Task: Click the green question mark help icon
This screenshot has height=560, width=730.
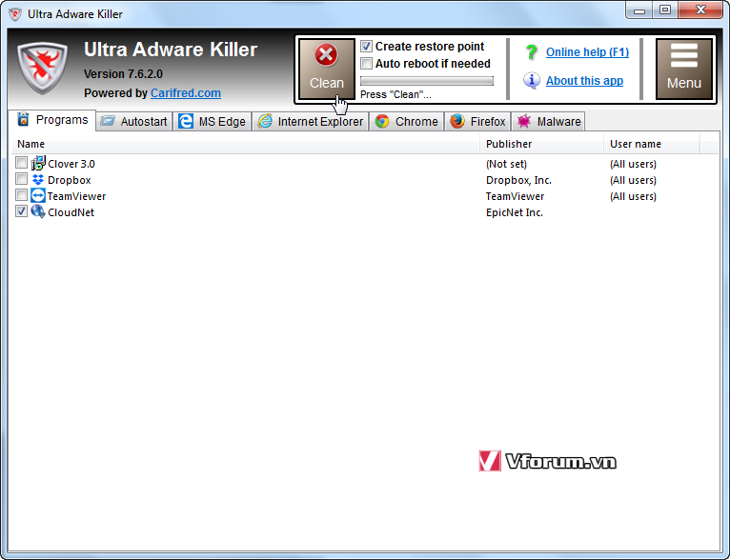Action: point(531,52)
